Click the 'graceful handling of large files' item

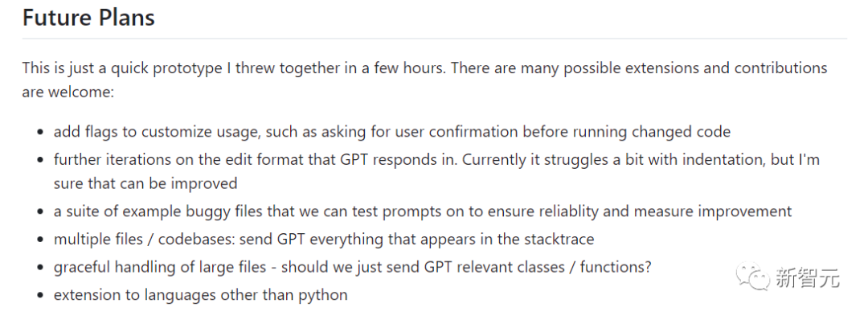353,267
